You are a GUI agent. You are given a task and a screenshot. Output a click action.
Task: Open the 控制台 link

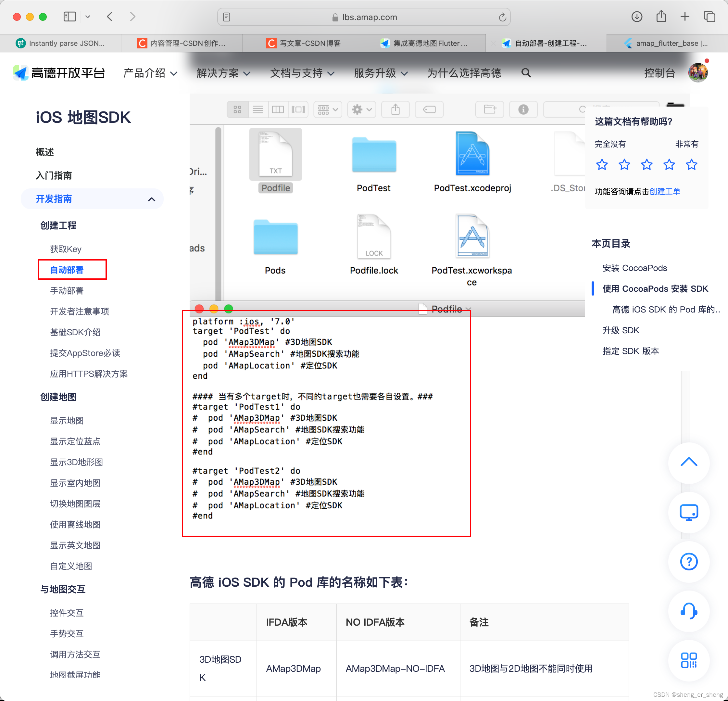pyautogui.click(x=659, y=73)
